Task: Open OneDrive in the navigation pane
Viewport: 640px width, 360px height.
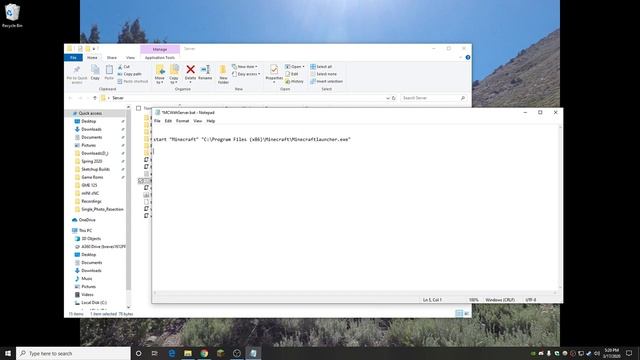Action: [87, 220]
